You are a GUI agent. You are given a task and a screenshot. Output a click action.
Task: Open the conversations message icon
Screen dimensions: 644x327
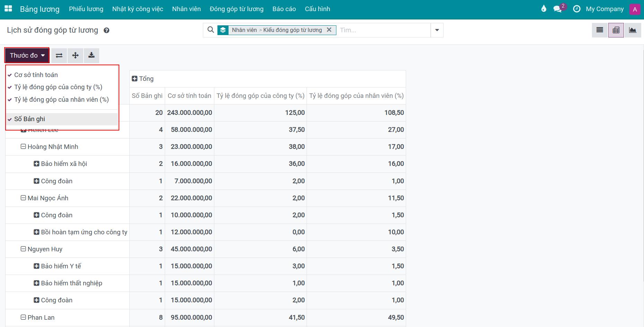(x=557, y=9)
